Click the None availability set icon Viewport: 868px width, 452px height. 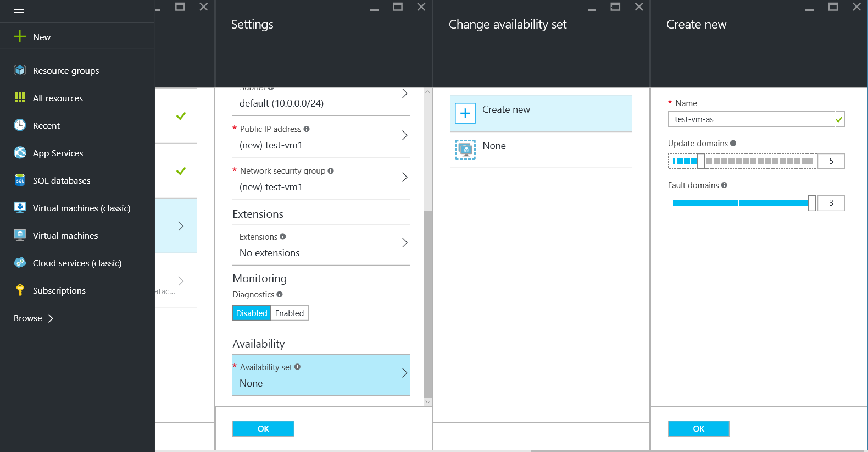tap(465, 150)
